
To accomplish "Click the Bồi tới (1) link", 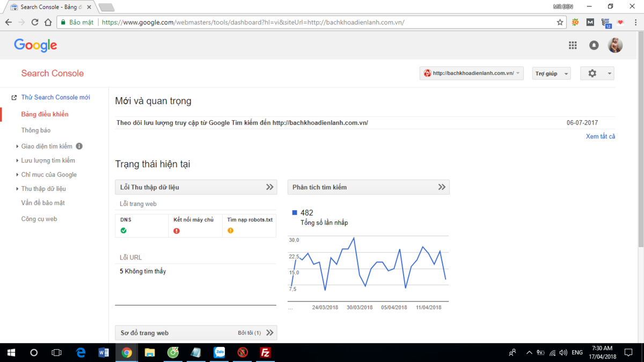I will 249,333.
